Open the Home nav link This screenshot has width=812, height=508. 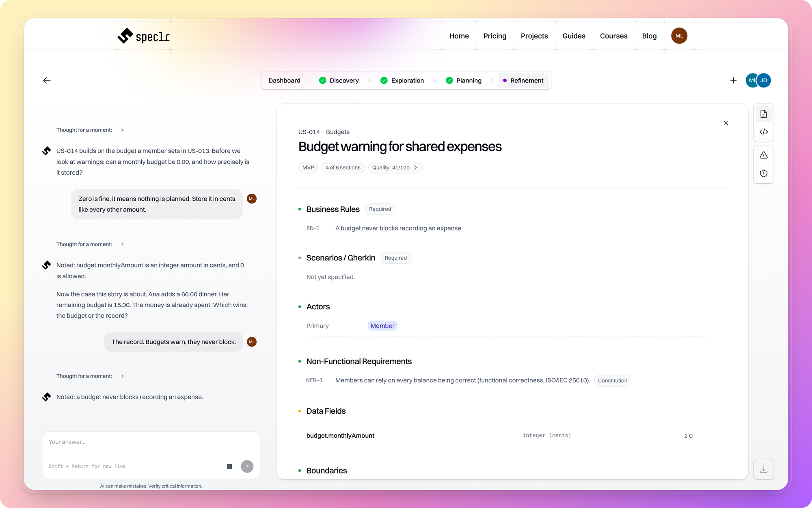[459, 36]
